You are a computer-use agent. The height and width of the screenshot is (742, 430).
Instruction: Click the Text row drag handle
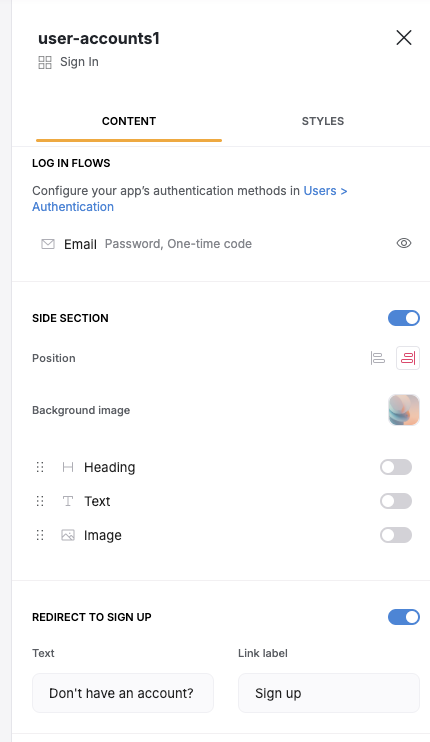pos(40,501)
